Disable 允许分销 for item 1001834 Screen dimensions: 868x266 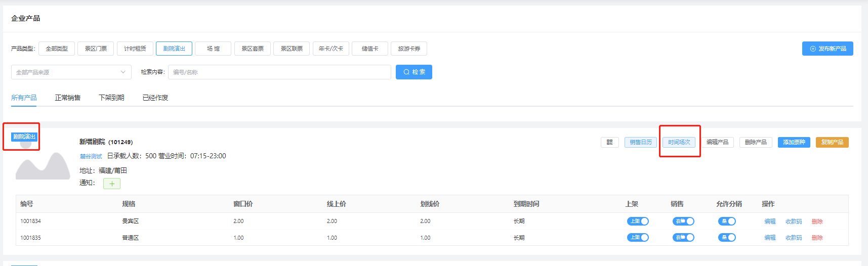[x=727, y=221]
